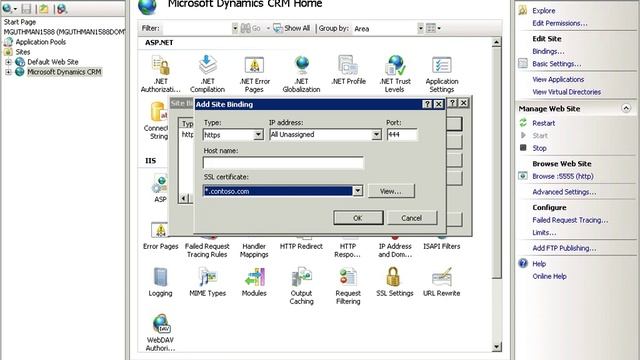Viewport: 640px width, 360px height.
Task: Click OK in Add Site Binding
Action: click(358, 218)
